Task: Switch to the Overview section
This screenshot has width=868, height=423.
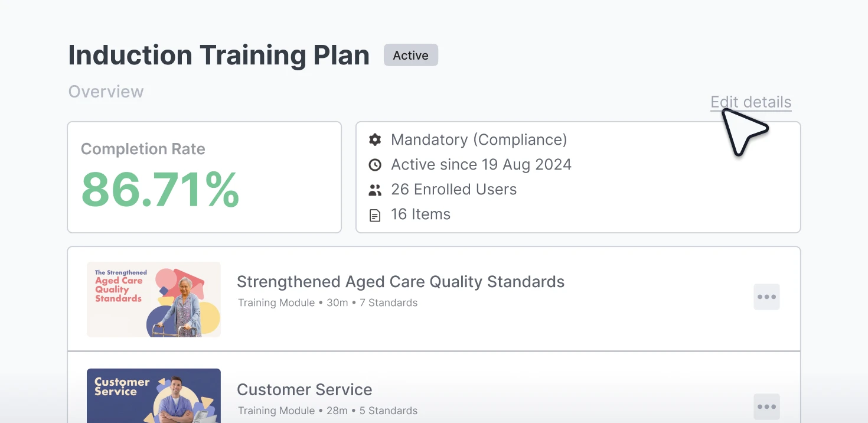Action: (106, 91)
